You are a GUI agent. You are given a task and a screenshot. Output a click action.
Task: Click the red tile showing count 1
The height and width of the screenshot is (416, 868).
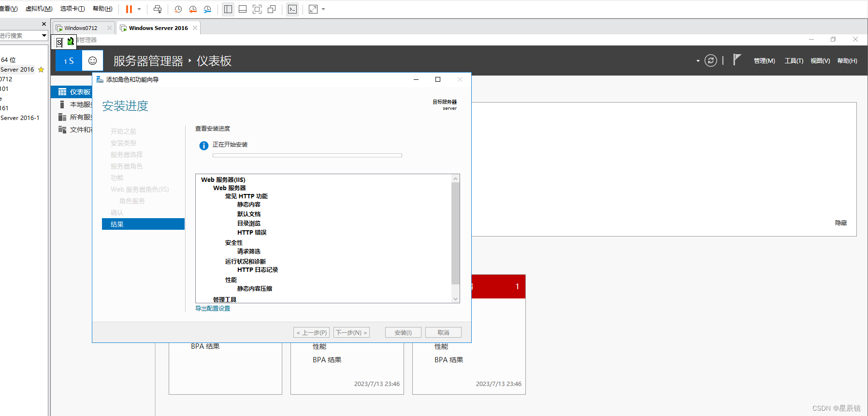(x=498, y=286)
